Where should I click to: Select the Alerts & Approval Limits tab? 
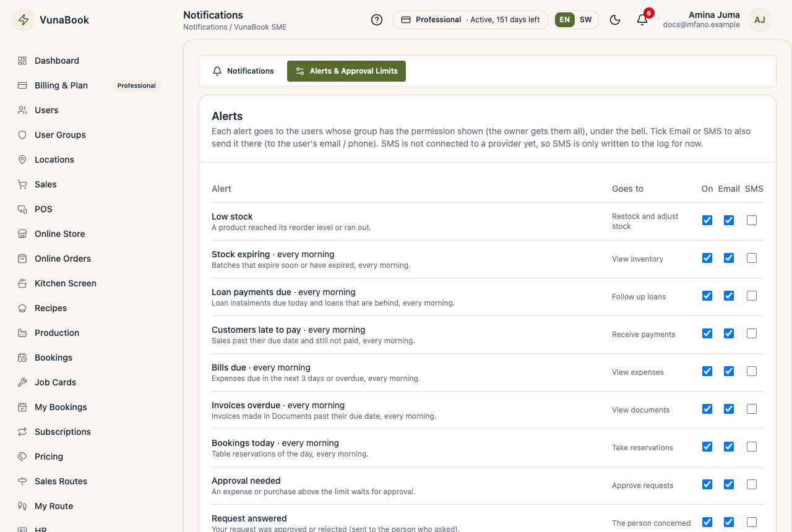(346, 71)
